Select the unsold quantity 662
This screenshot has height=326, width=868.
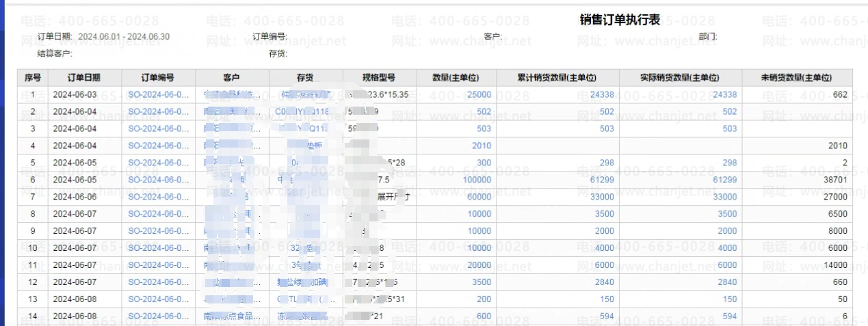(x=840, y=94)
